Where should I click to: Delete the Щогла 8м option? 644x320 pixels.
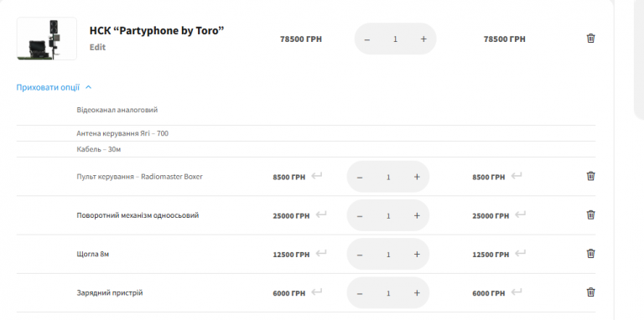coord(590,254)
